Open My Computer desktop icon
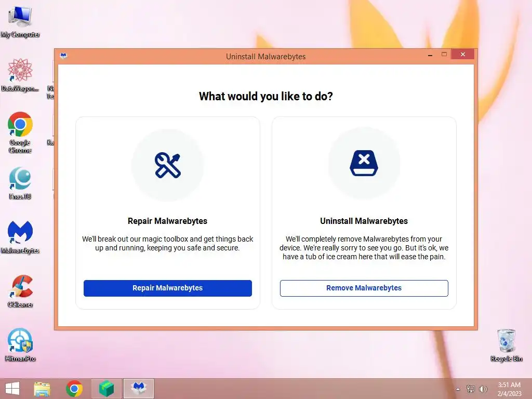The height and width of the screenshot is (399, 532). point(20,22)
